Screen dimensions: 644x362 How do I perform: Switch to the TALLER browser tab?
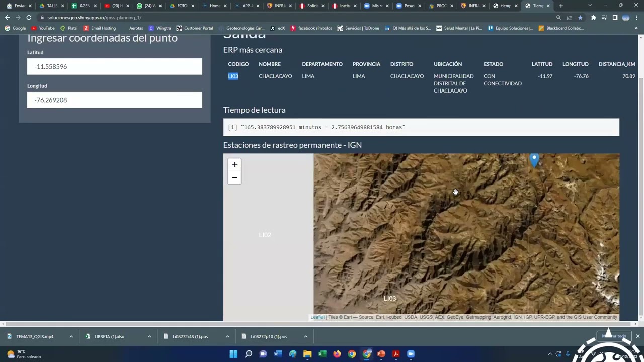point(52,6)
